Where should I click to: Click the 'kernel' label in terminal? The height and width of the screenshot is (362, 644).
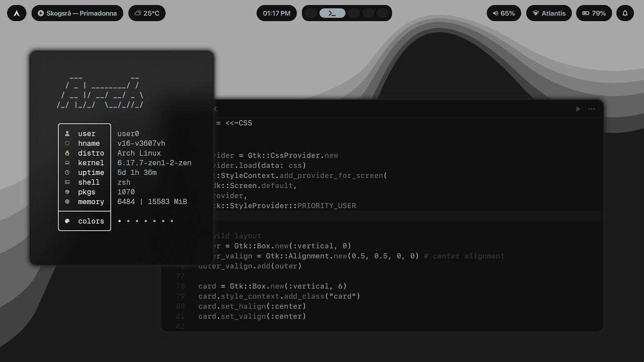[x=91, y=163]
